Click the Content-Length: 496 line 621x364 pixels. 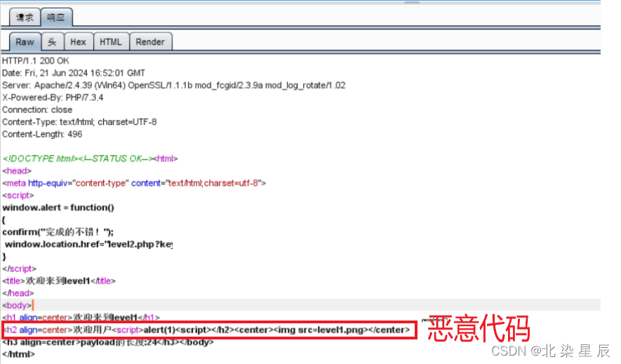tap(42, 135)
